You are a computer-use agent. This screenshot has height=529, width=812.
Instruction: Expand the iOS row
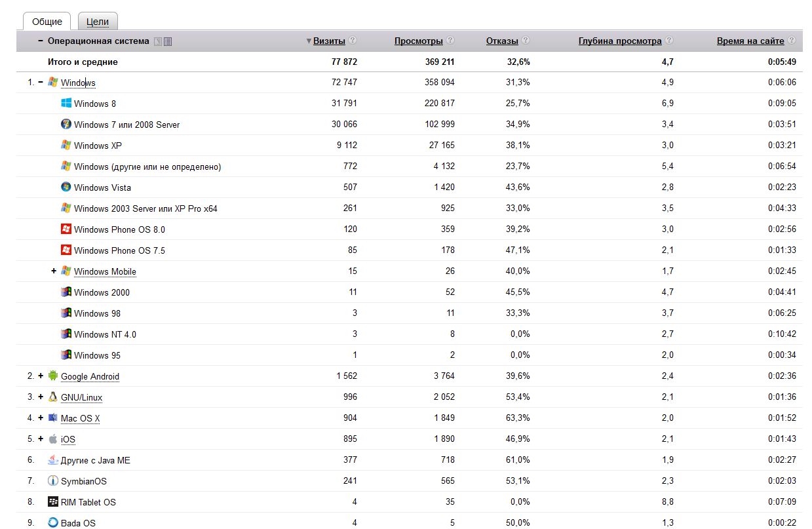pos(41,439)
